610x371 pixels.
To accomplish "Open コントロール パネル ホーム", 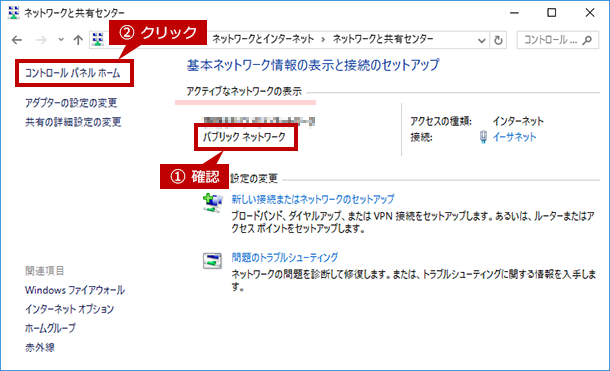I will coord(73,73).
